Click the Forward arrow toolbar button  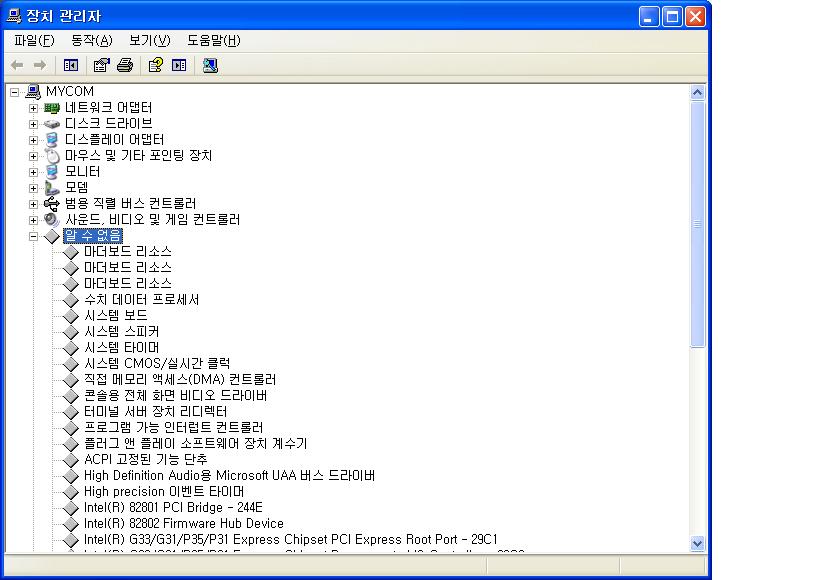[40, 65]
